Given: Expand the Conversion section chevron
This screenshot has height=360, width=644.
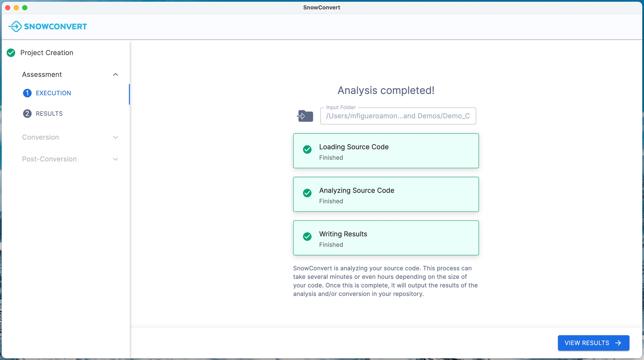Looking at the screenshot, I should pyautogui.click(x=115, y=137).
